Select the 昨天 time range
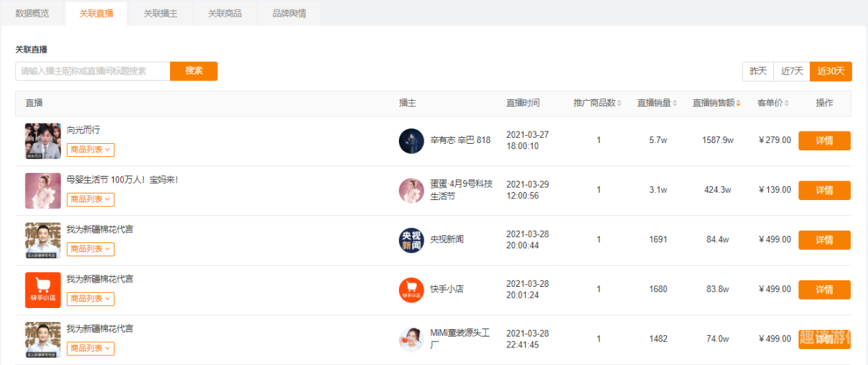This screenshot has width=868, height=365. point(758,72)
